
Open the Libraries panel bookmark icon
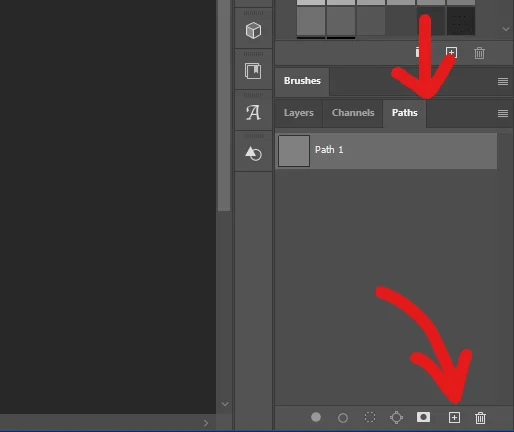pyautogui.click(x=253, y=71)
